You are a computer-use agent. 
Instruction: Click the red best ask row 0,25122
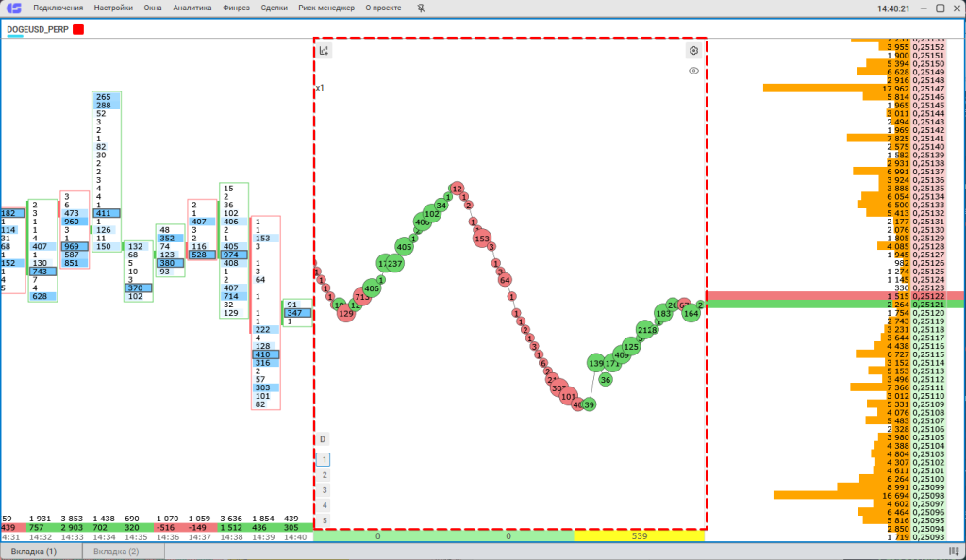coord(836,296)
